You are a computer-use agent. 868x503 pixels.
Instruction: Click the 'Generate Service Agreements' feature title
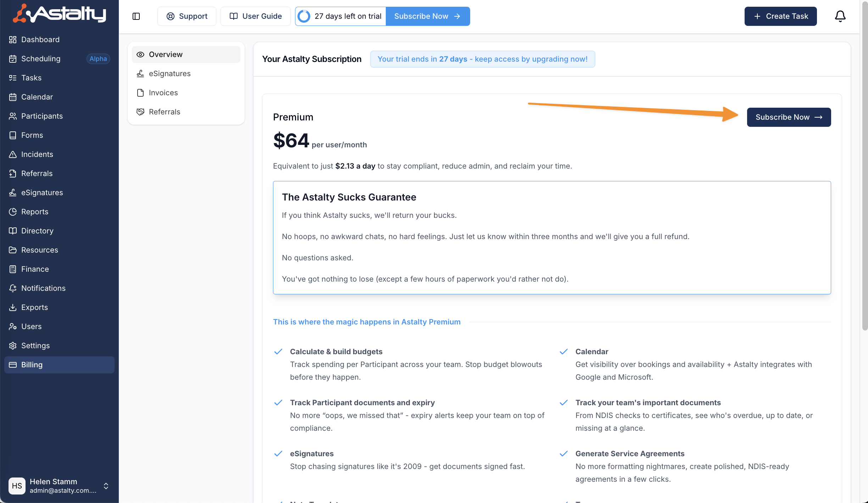[630, 453]
